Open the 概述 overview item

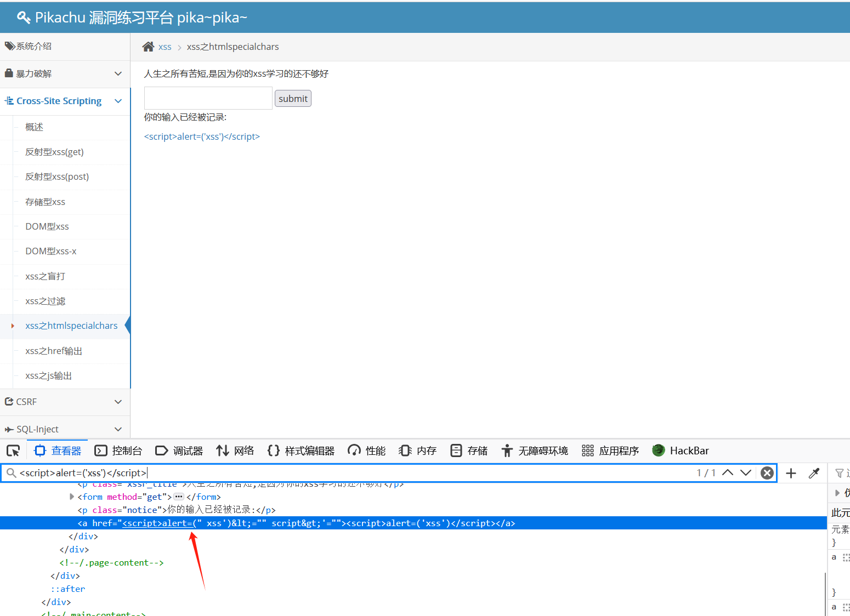click(34, 127)
